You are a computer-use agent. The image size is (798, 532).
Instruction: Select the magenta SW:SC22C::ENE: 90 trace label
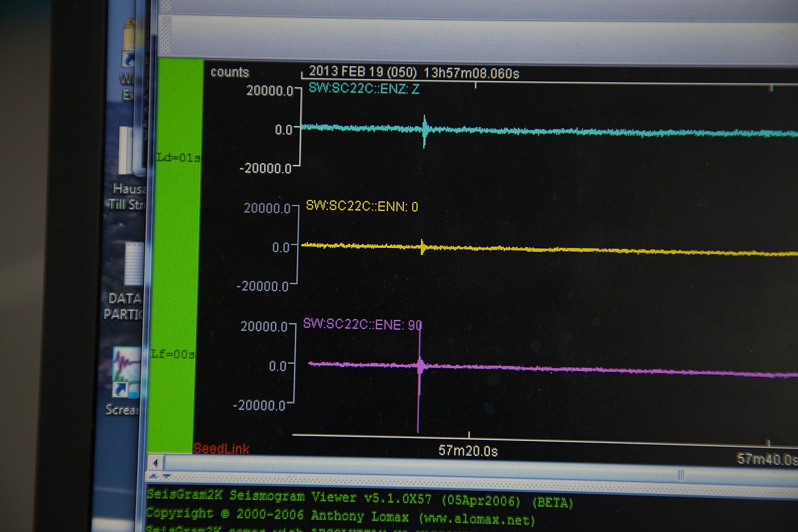coord(363,323)
